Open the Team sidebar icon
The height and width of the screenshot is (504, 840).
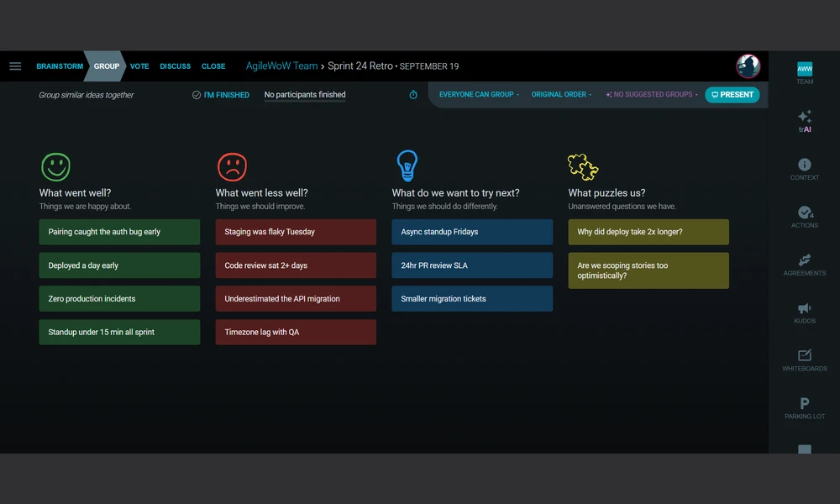[804, 73]
